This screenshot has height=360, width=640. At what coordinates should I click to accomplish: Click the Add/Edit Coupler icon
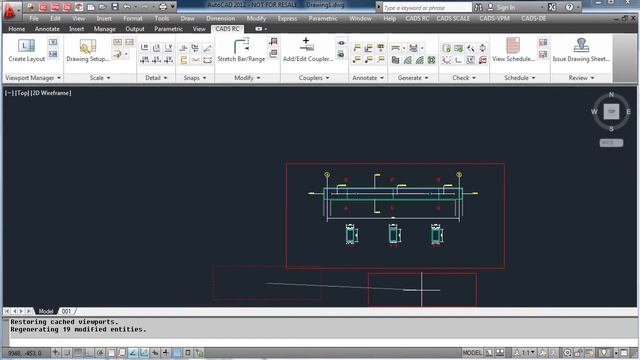[307, 45]
